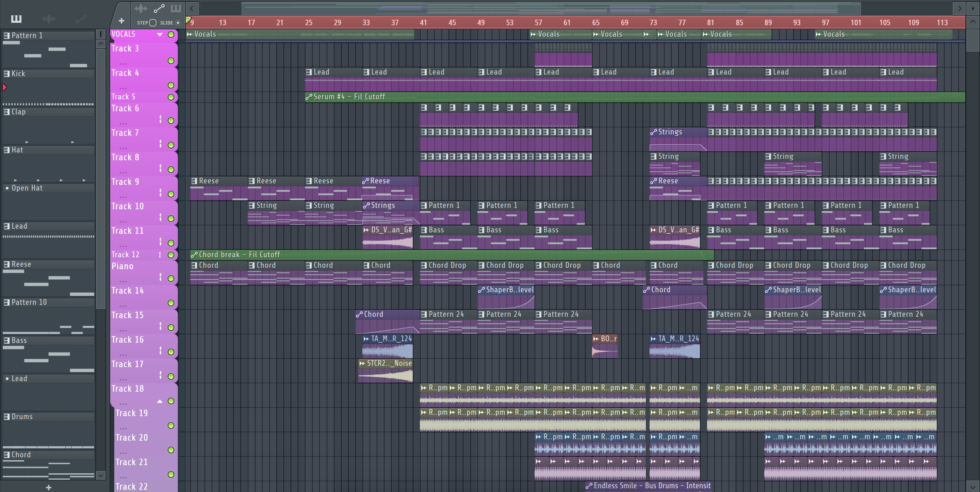Click the playlist audio clip focus icon

141,8
